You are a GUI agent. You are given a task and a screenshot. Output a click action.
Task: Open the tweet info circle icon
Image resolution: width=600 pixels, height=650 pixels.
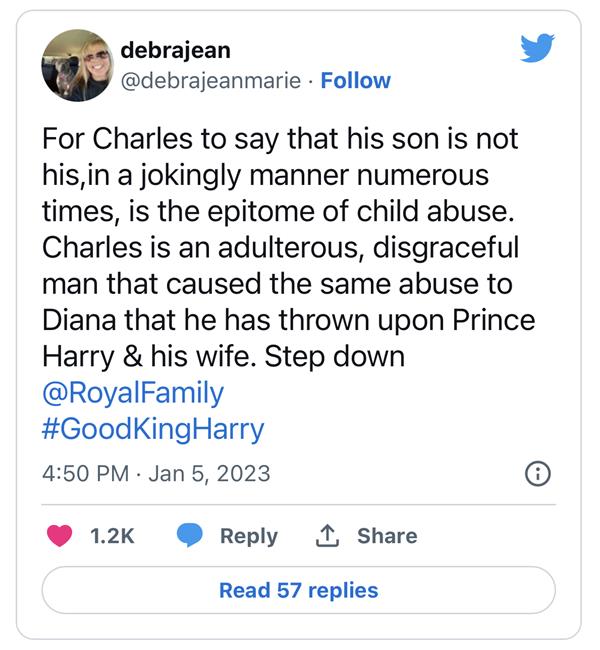click(537, 474)
